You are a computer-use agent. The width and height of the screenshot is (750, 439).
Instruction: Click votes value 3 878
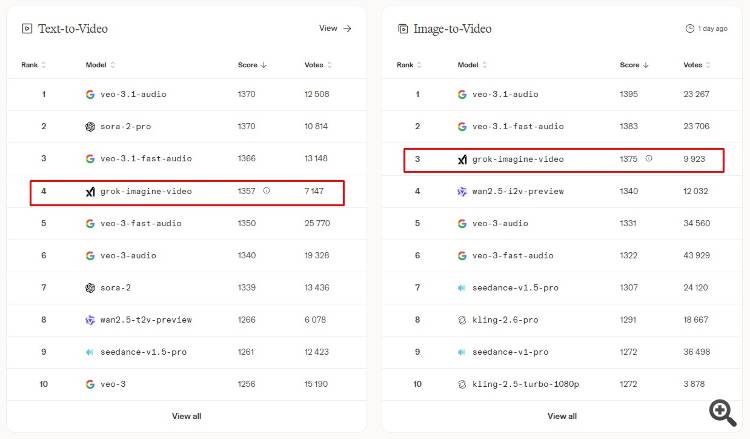[x=694, y=384]
